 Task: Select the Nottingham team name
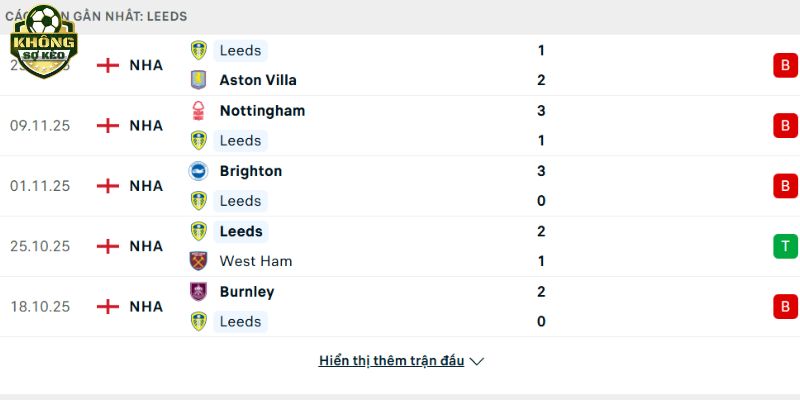click(262, 110)
